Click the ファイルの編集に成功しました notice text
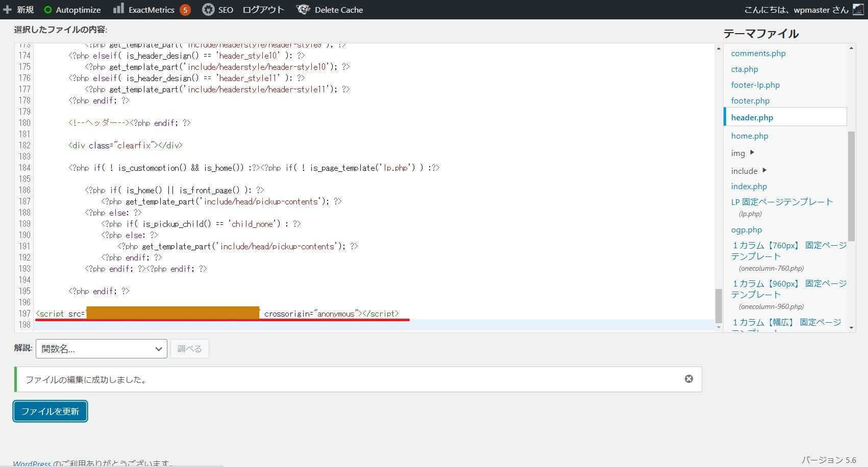The image size is (868, 467). (86, 380)
